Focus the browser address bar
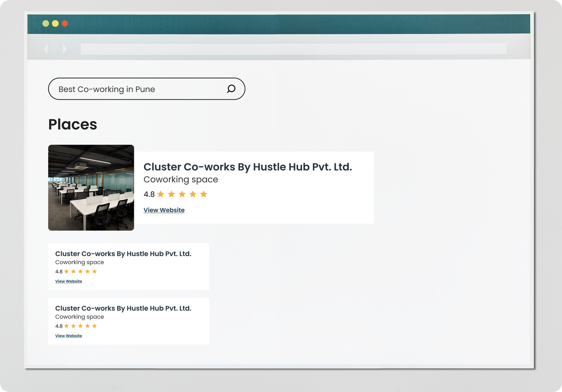 pos(293,49)
